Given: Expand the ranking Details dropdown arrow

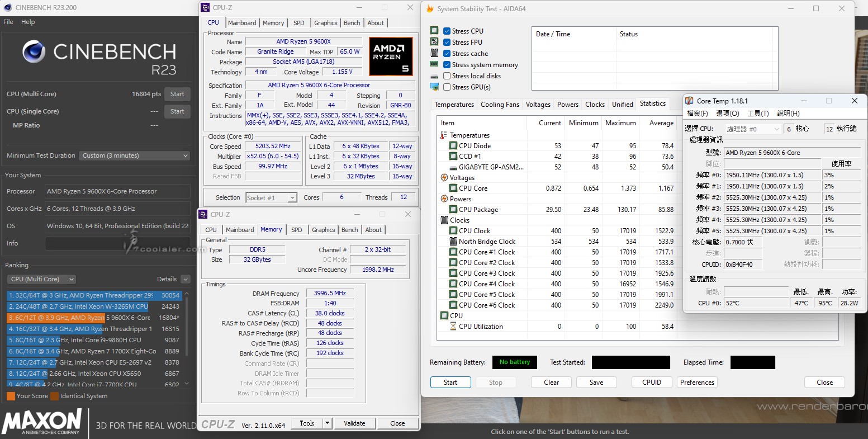Looking at the screenshot, I should pos(186,279).
